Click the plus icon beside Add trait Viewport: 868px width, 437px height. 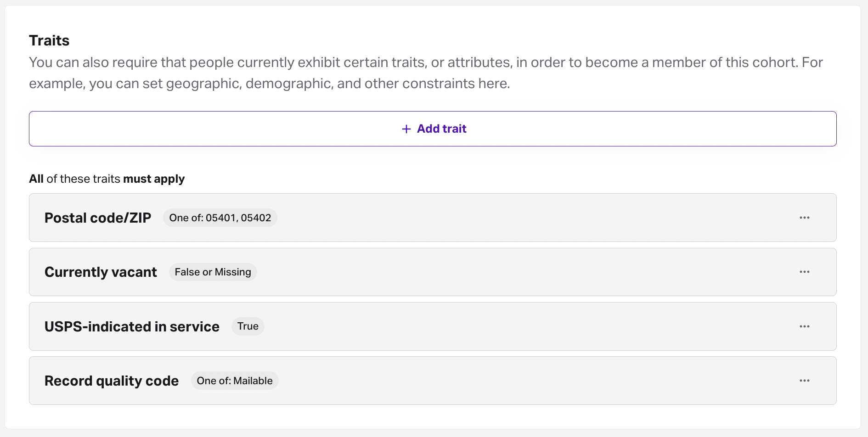406,129
